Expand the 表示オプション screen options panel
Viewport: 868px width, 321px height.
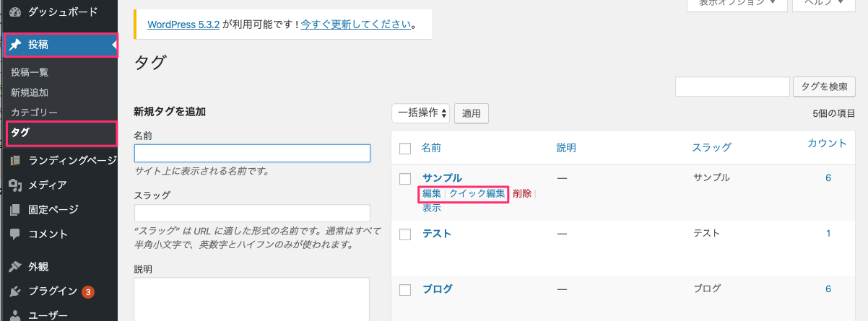click(742, 4)
